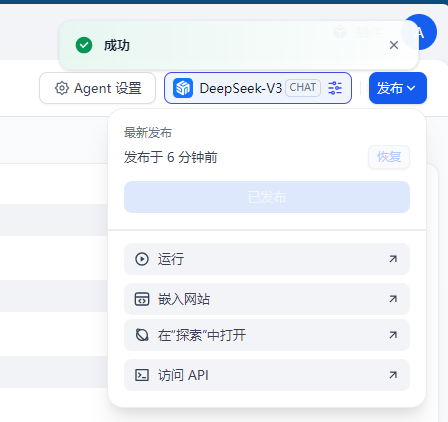Click the 已发布 published button
Image resolution: width=448 pixels, height=422 pixels.
pos(267,197)
